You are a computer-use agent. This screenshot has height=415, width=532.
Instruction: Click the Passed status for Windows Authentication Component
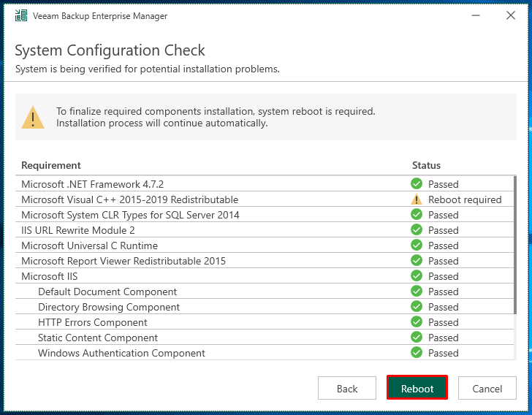click(443, 353)
